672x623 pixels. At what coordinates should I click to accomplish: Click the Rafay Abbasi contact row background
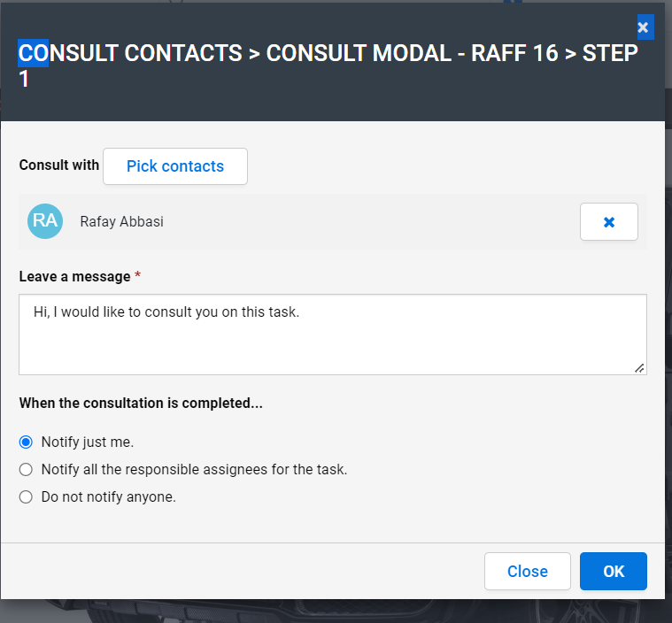333,221
